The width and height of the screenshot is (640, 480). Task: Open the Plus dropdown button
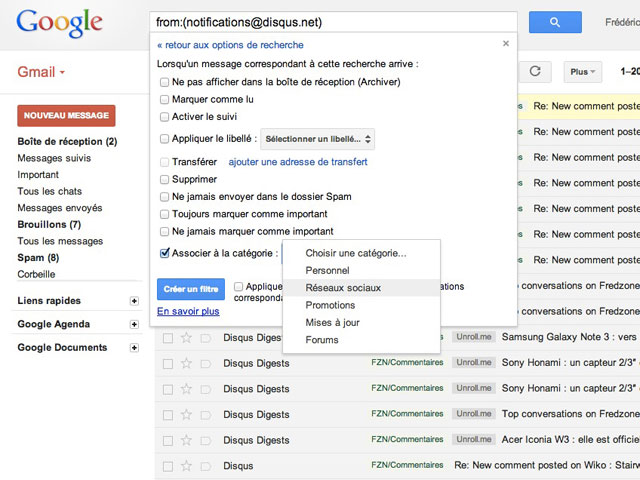583,72
